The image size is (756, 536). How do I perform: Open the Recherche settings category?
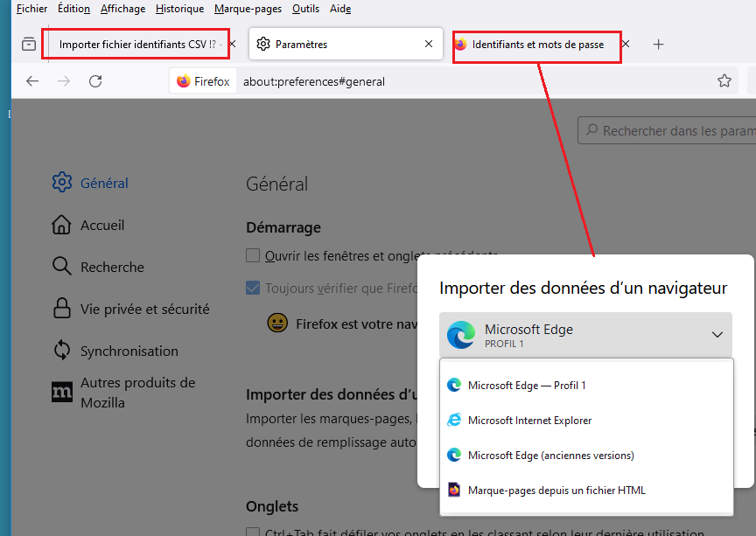pos(98,267)
